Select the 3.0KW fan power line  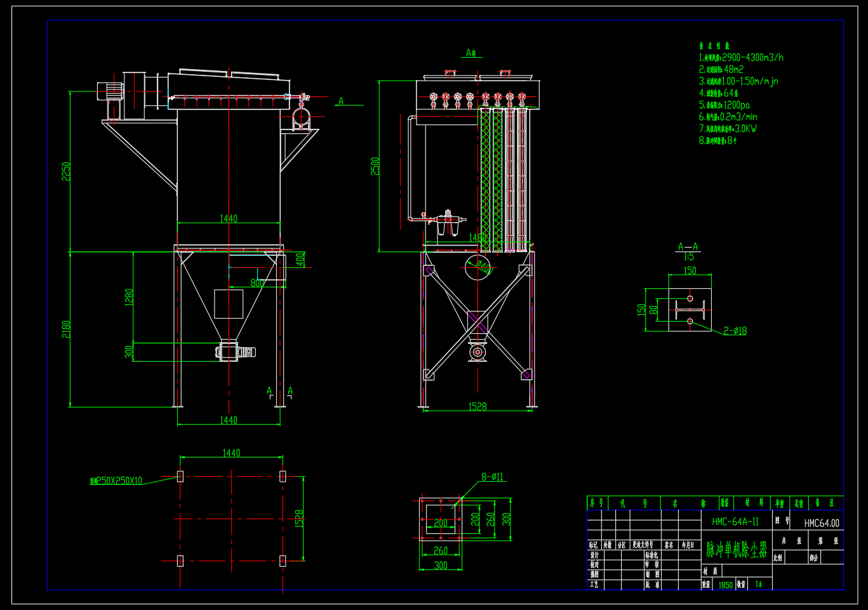pos(728,128)
